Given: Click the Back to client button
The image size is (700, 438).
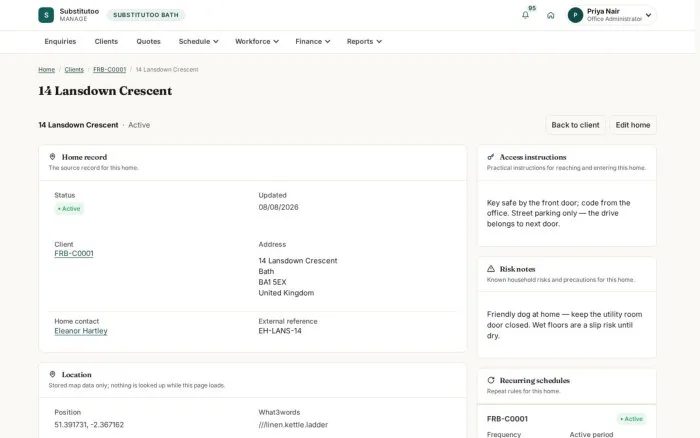Looking at the screenshot, I should tap(575, 125).
